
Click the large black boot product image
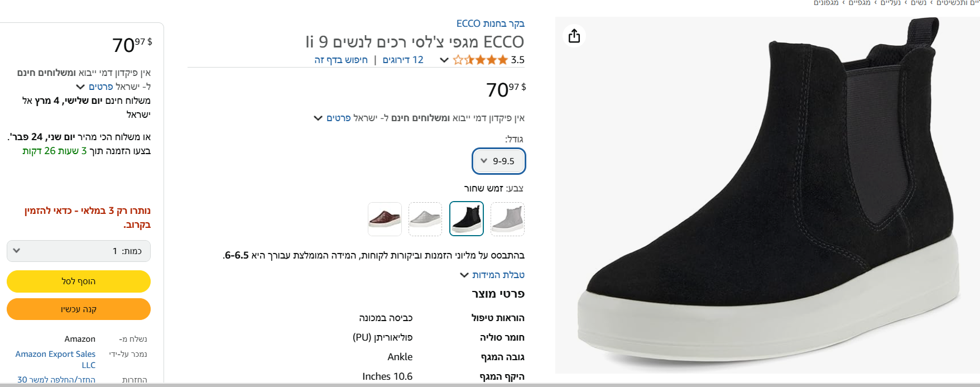click(x=767, y=195)
